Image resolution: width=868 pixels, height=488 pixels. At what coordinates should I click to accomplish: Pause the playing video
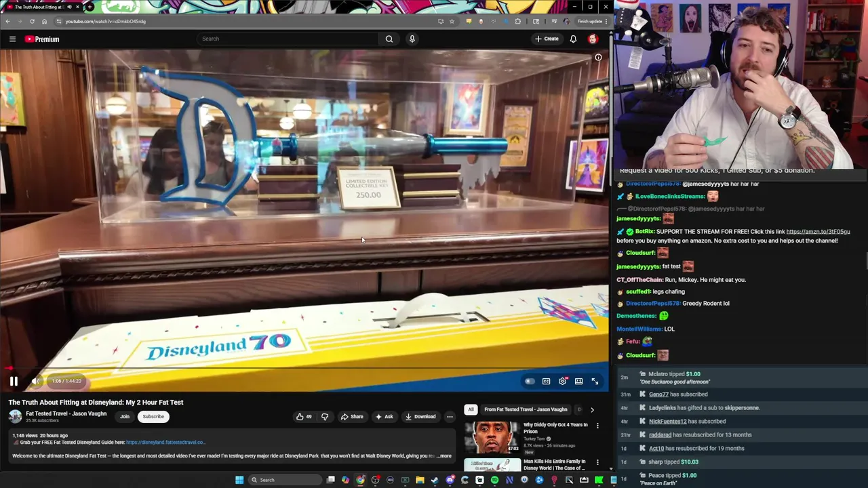(14, 381)
